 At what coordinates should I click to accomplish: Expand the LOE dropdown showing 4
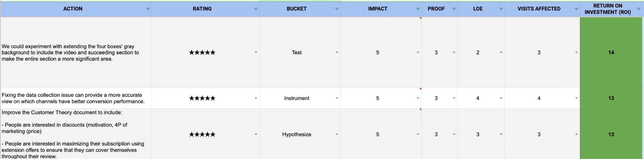(501, 98)
